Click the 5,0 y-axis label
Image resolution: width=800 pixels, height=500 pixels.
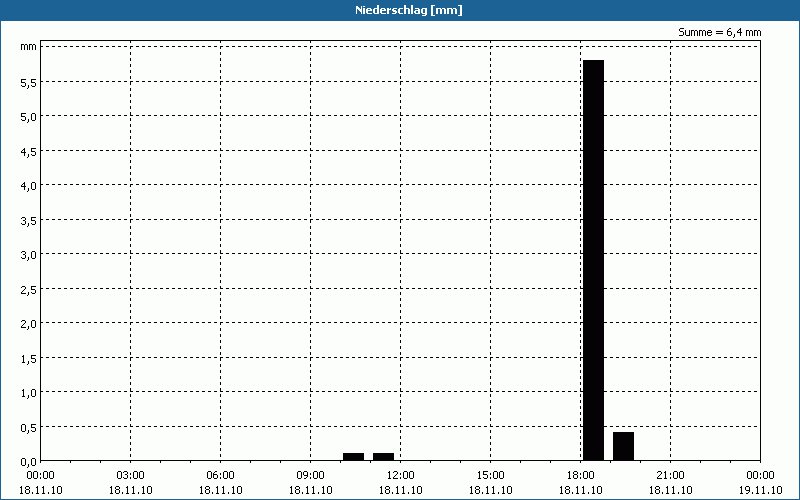coord(28,117)
